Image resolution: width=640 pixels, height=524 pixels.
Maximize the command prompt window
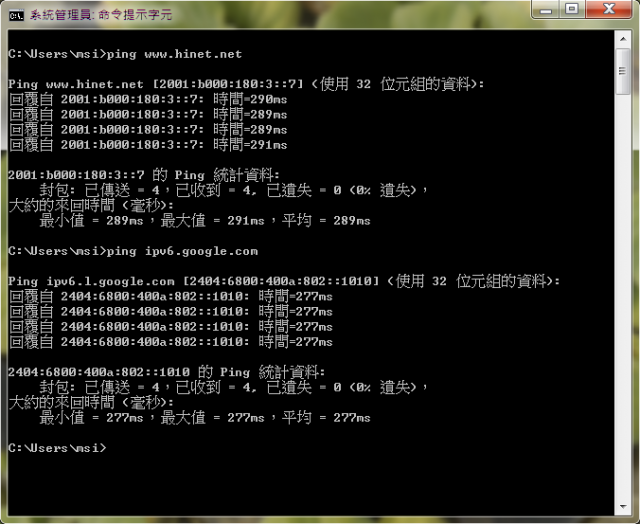click(572, 9)
